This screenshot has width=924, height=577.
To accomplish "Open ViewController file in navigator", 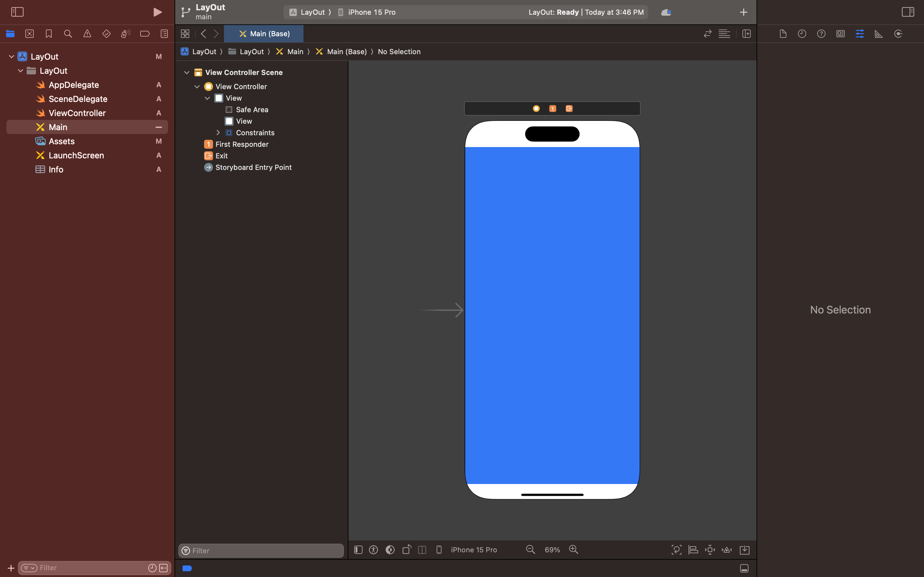I will coord(77,113).
